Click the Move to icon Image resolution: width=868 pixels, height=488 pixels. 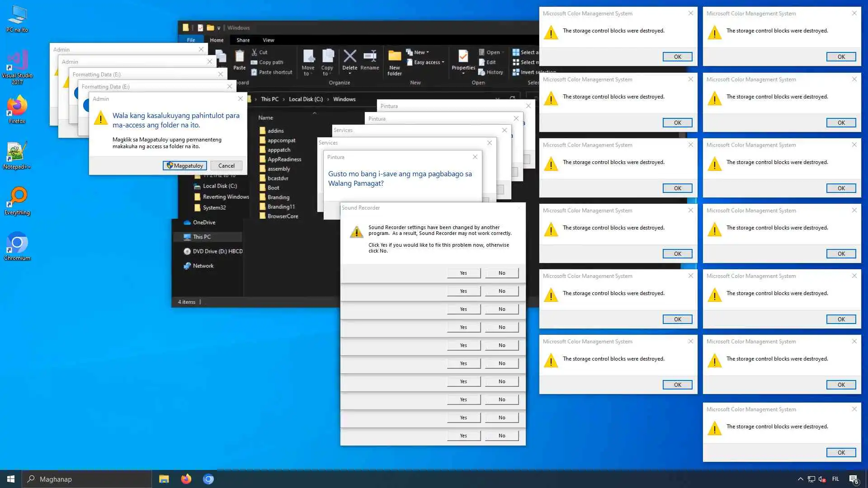click(x=308, y=57)
